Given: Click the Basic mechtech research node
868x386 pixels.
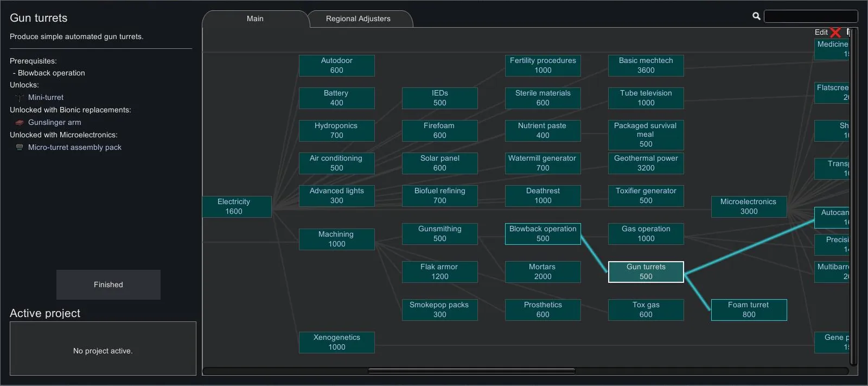Looking at the screenshot, I should (646, 66).
